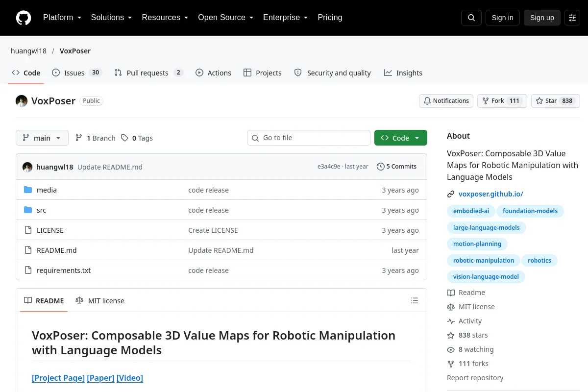Fork the repository with the Fork button
The width and height of the screenshot is (588, 392).
pos(502,101)
